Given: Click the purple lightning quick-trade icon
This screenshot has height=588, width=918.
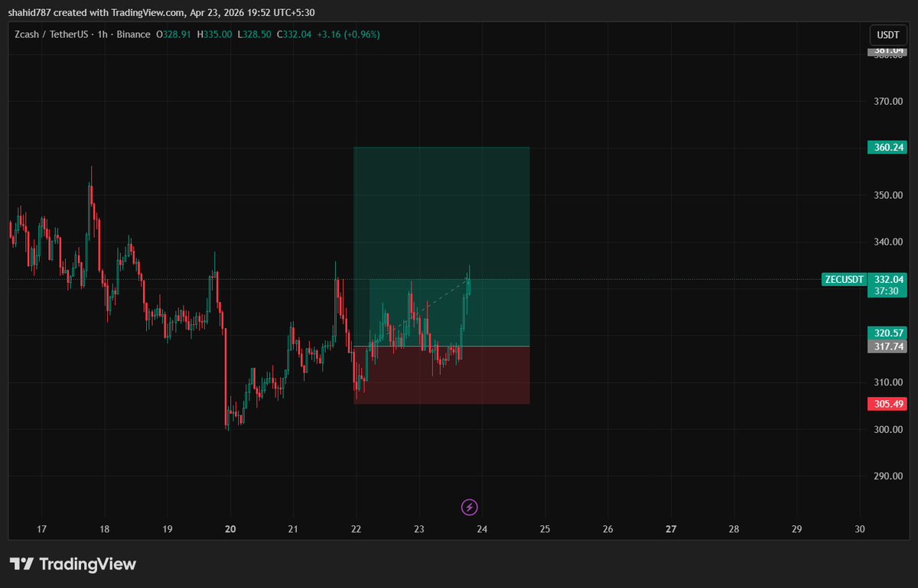Looking at the screenshot, I should pos(469,507).
